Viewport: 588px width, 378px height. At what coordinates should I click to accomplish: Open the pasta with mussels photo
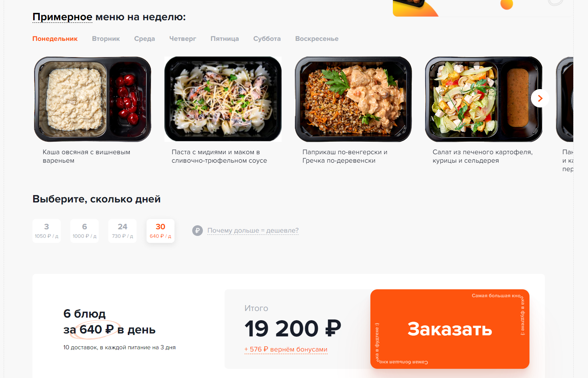pos(223,99)
